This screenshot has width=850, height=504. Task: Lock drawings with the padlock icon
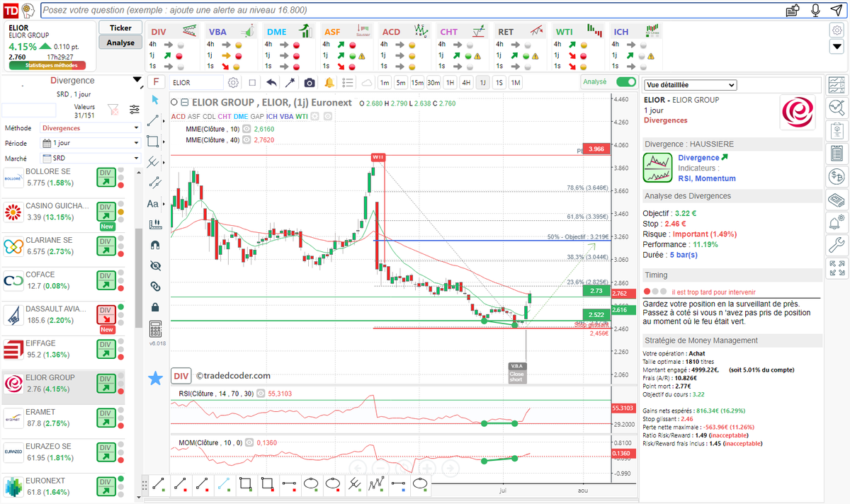click(x=155, y=307)
